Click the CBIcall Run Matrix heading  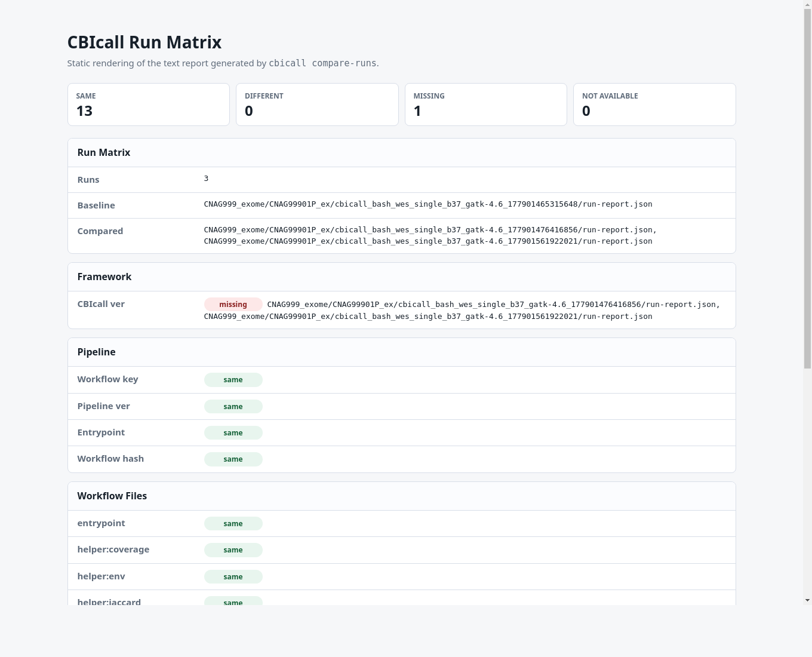[x=144, y=42]
